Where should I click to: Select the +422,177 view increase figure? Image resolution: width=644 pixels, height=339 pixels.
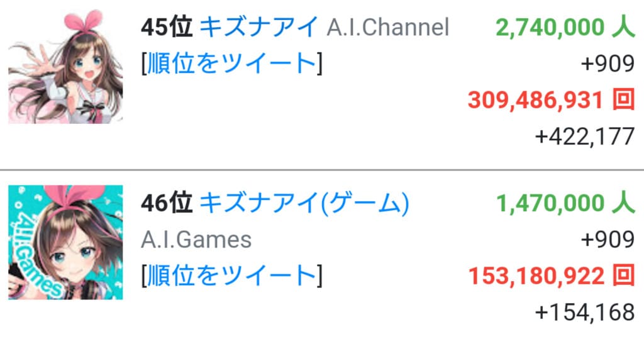point(585,136)
